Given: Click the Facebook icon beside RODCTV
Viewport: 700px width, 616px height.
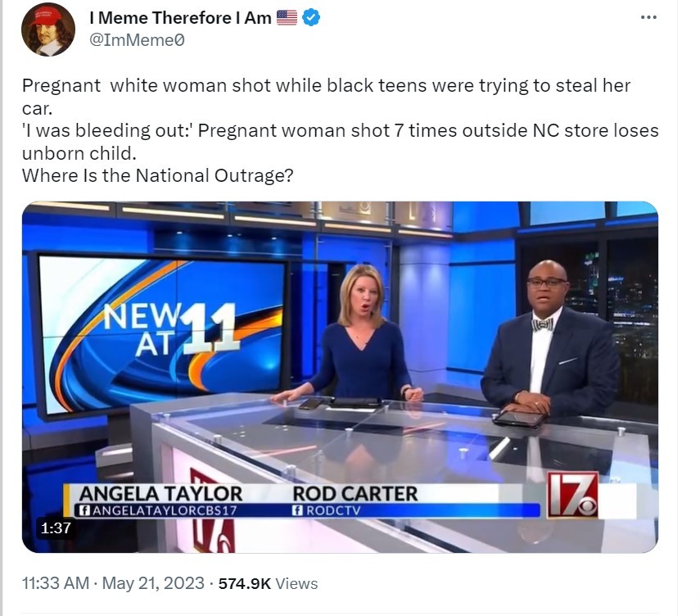Looking at the screenshot, I should (298, 510).
